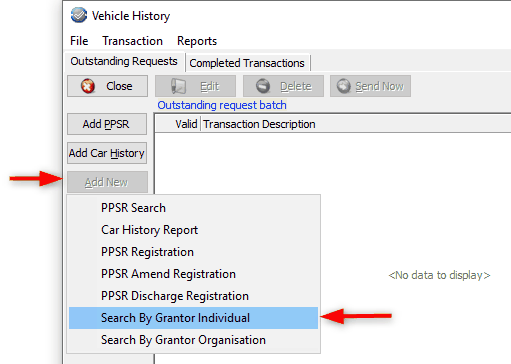511x364 pixels.
Task: Switch to Completed Transactions tab
Action: tap(247, 63)
